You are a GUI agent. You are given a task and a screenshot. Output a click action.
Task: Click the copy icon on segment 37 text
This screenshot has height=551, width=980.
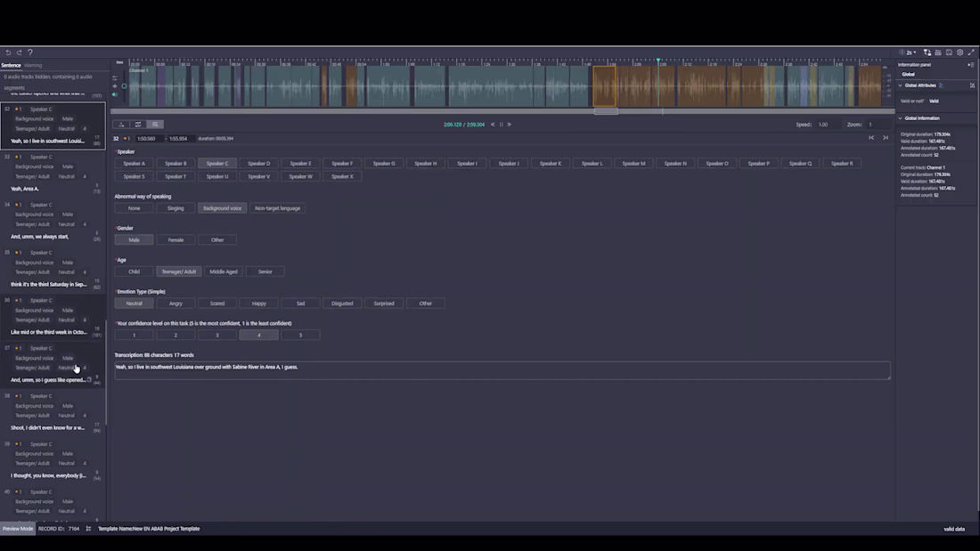coord(89,379)
